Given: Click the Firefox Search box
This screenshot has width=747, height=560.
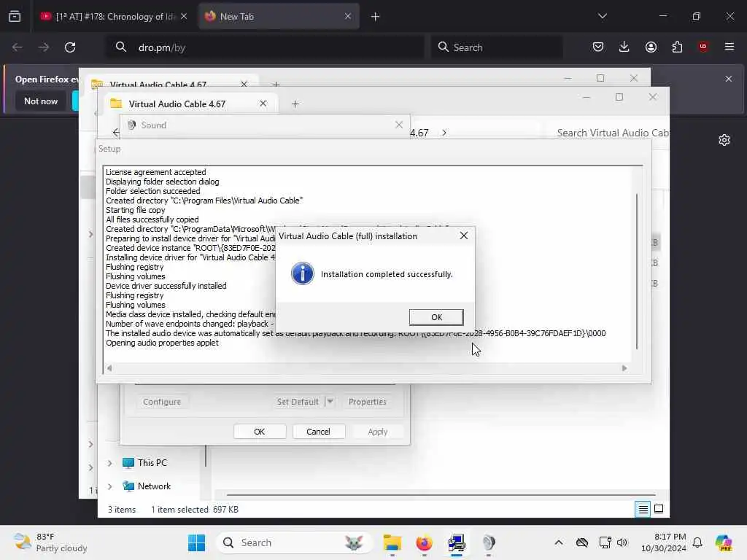Looking at the screenshot, I should coord(496,47).
